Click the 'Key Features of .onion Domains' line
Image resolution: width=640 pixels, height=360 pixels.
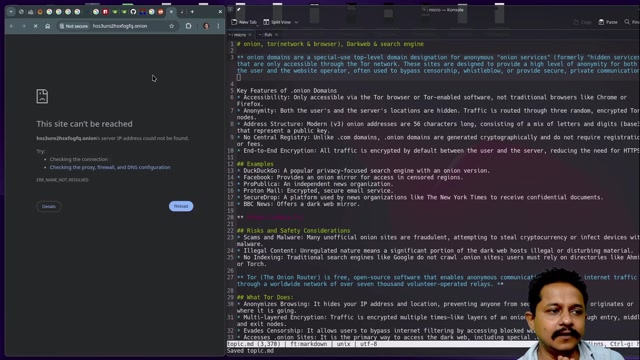click(x=287, y=91)
